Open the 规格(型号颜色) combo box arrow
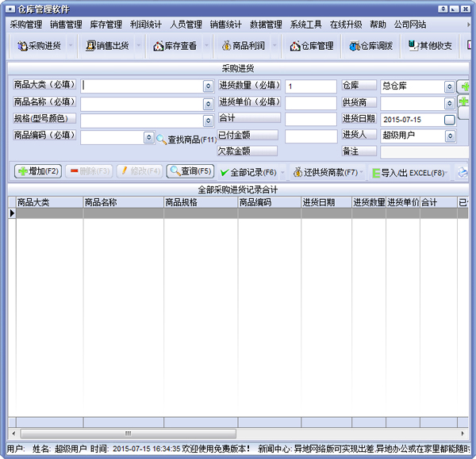Screen dimensions: 476x459 pyautogui.click(x=208, y=120)
